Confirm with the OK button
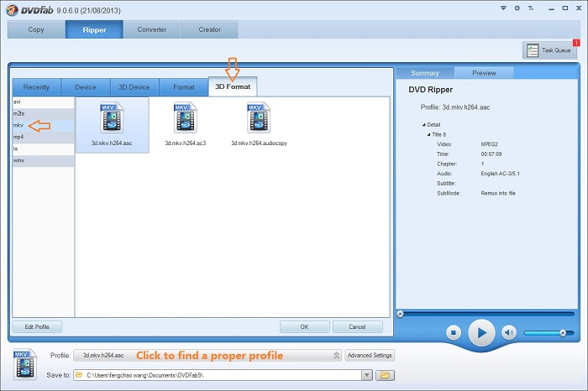The height and width of the screenshot is (391, 588). 304,327
